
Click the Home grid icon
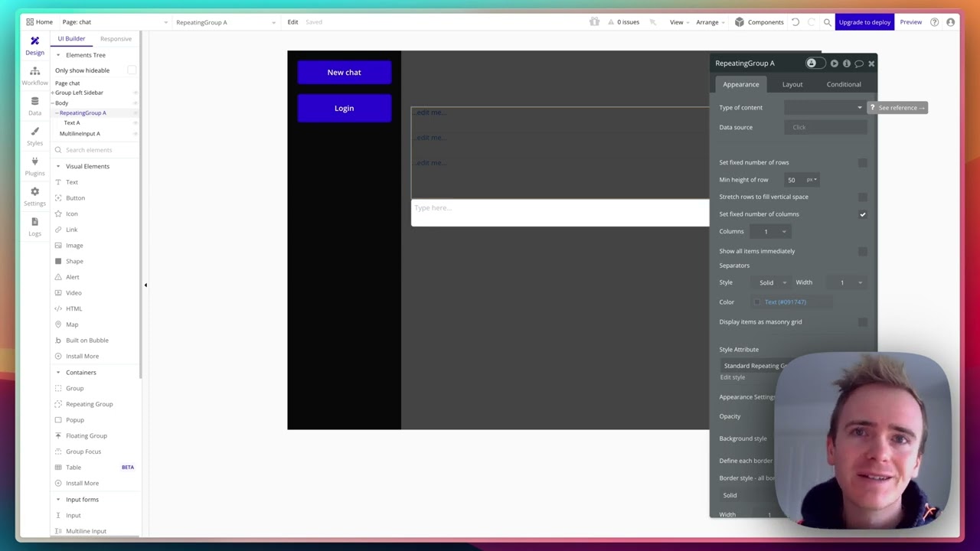29,22
